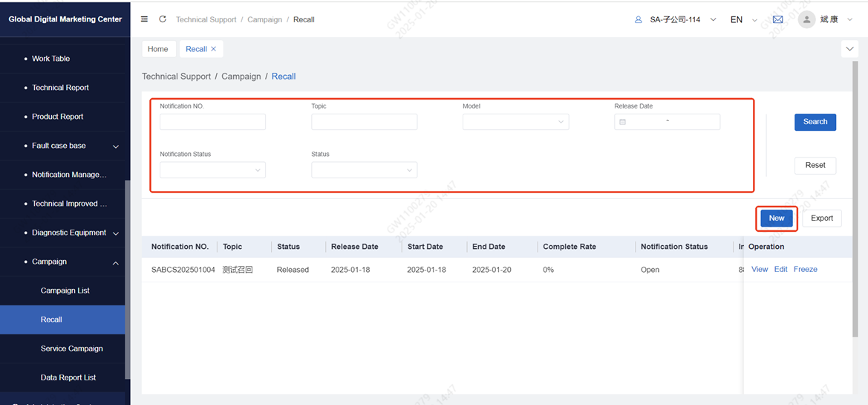Expand the tabs overflow chevron
Image resolution: width=868 pixels, height=405 pixels.
850,49
